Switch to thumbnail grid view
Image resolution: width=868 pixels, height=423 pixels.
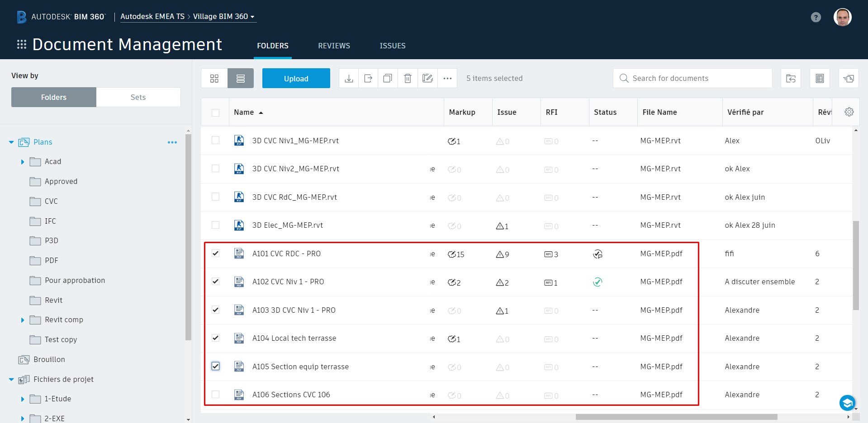click(x=214, y=78)
